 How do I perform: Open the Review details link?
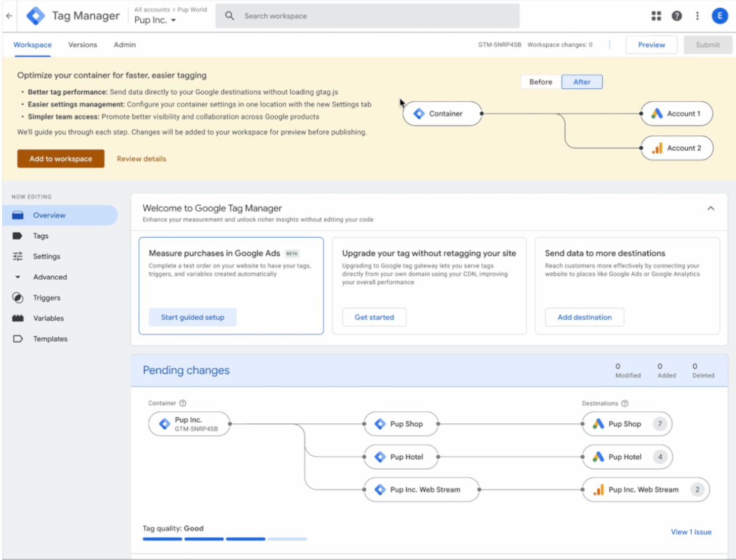click(141, 158)
